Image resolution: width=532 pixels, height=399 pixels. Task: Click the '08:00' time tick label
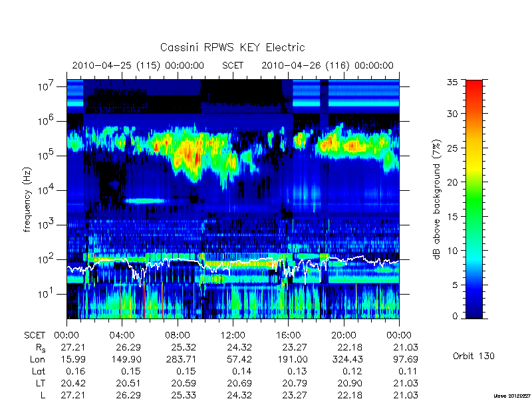click(x=178, y=335)
